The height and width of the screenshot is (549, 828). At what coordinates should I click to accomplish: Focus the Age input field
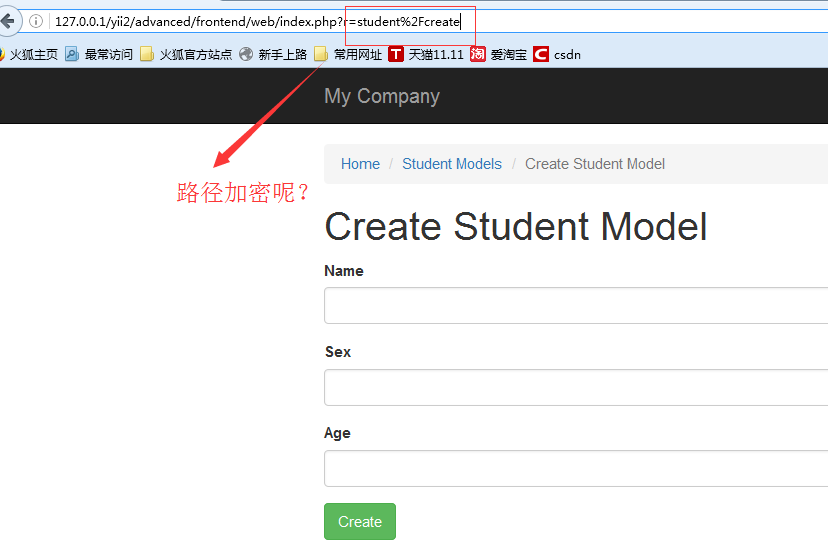(x=576, y=468)
